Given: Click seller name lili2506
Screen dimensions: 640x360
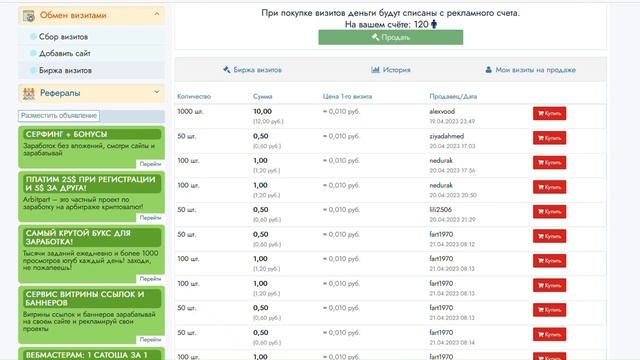Looking at the screenshot, I should point(440,209).
